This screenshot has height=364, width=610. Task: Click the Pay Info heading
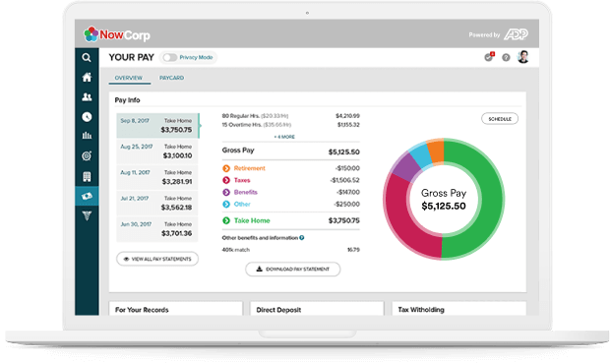tap(127, 100)
